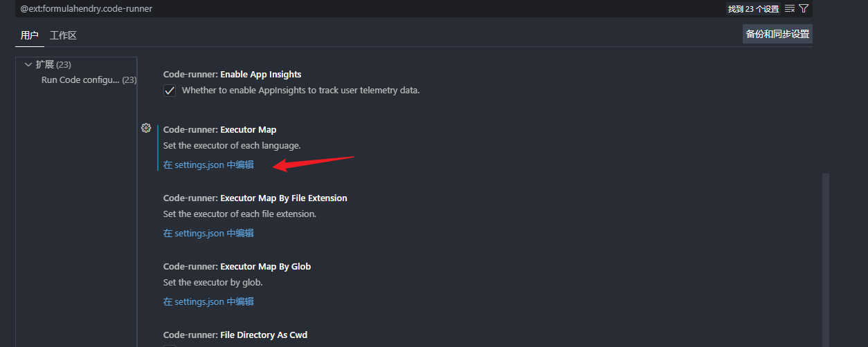Image resolution: width=868 pixels, height=347 pixels.
Task: Open settings.json link under Executor Map
Action: [208, 165]
